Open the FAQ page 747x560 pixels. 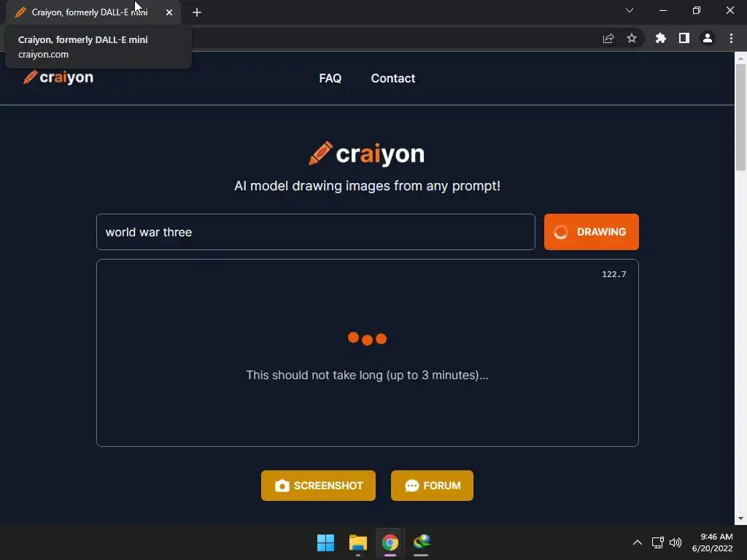[x=330, y=78]
